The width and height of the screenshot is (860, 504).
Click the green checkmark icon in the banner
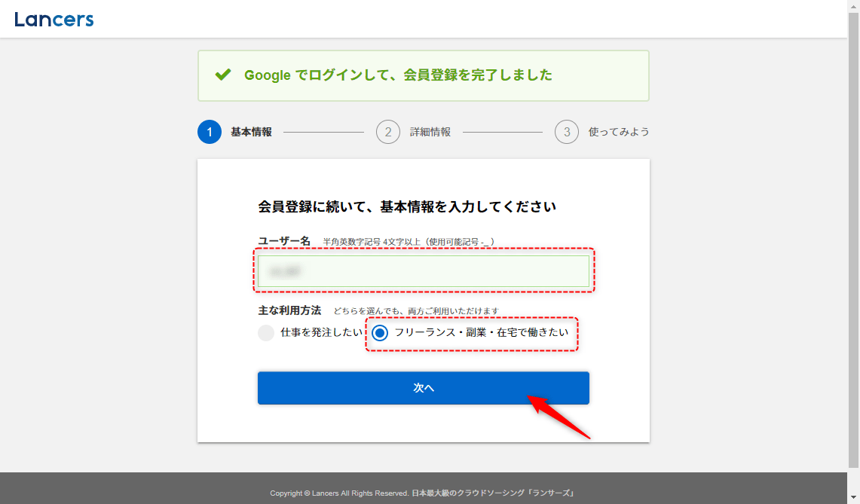(x=222, y=75)
